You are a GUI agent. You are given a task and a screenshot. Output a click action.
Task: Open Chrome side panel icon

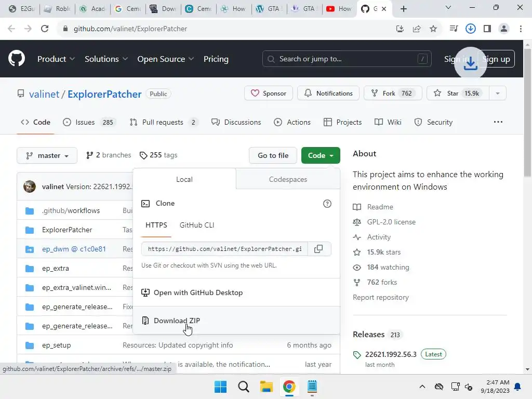(487, 29)
